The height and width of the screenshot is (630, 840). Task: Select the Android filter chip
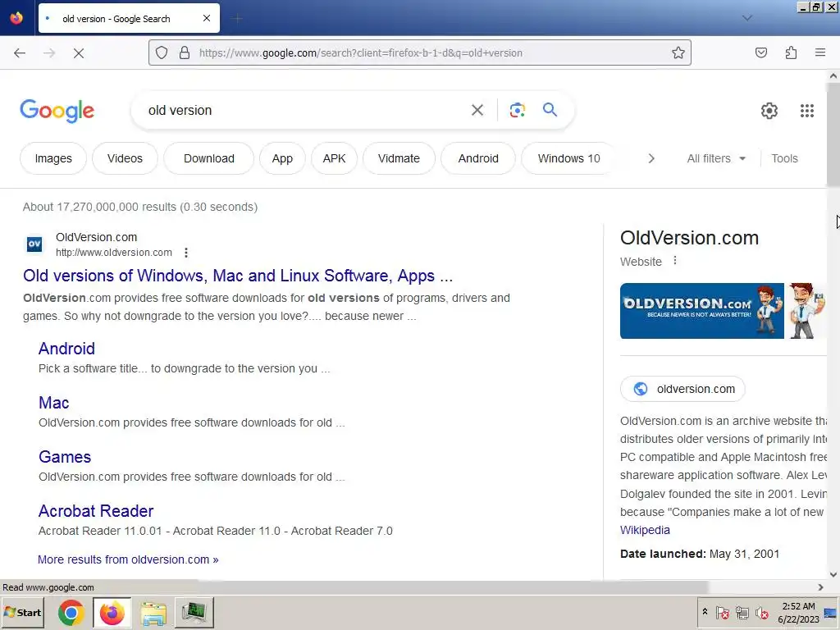click(x=478, y=158)
